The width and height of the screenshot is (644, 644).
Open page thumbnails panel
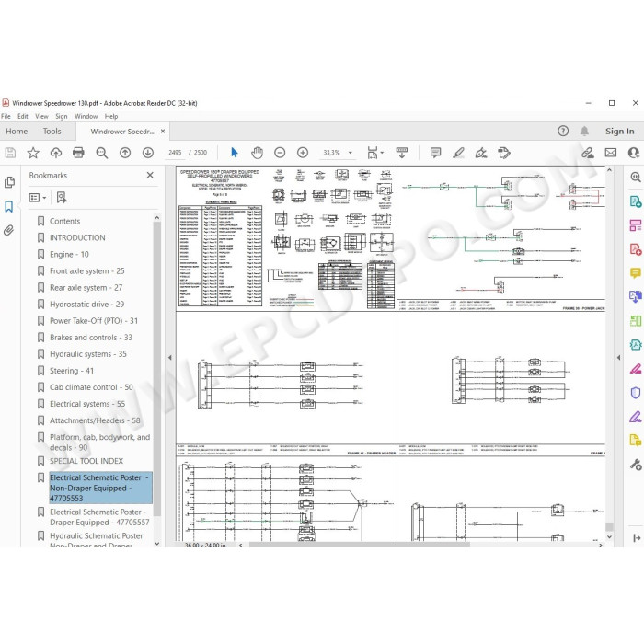(x=9, y=182)
